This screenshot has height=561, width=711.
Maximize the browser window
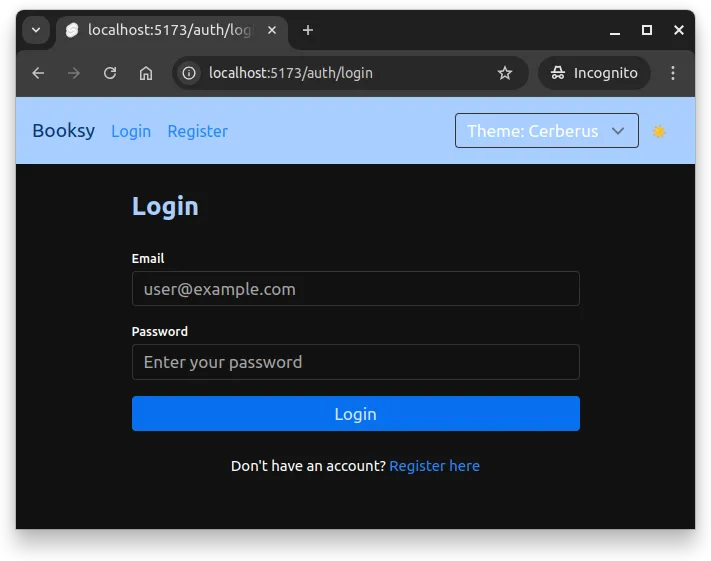tap(647, 30)
